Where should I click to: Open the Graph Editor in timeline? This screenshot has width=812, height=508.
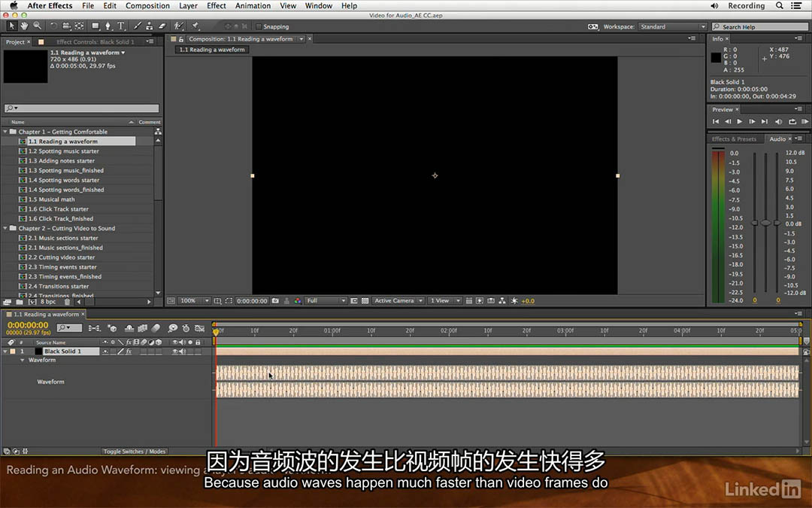199,328
